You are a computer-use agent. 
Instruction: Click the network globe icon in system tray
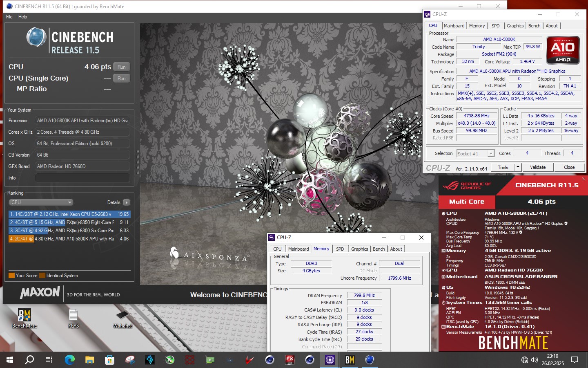pyautogui.click(x=525, y=360)
